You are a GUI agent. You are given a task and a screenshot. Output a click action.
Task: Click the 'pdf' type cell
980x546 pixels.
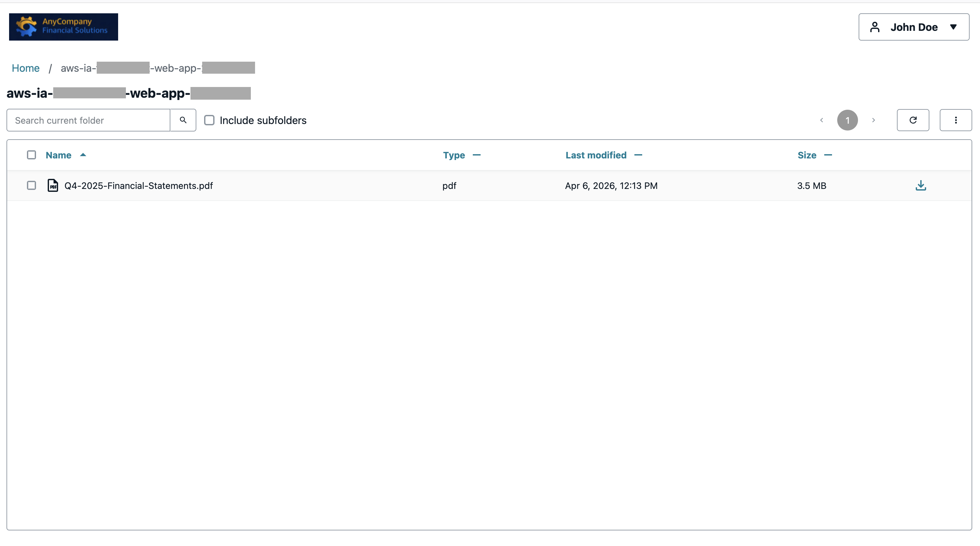[449, 186]
